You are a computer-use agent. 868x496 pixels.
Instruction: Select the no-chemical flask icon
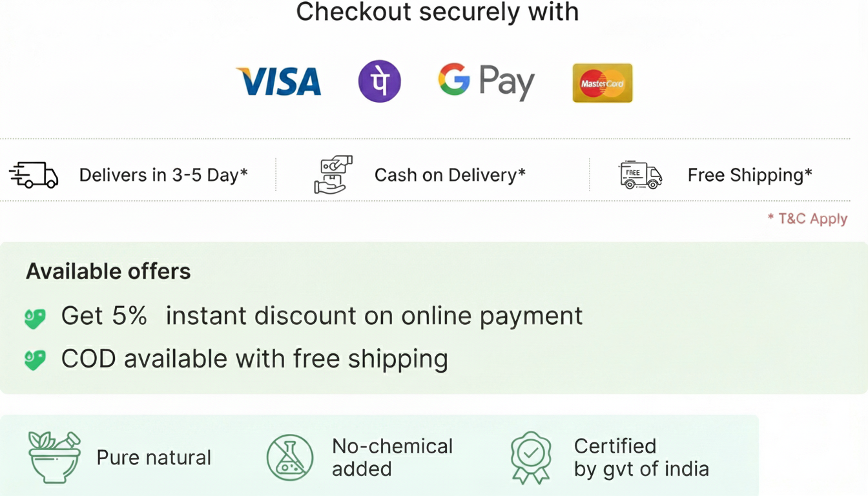[290, 457]
